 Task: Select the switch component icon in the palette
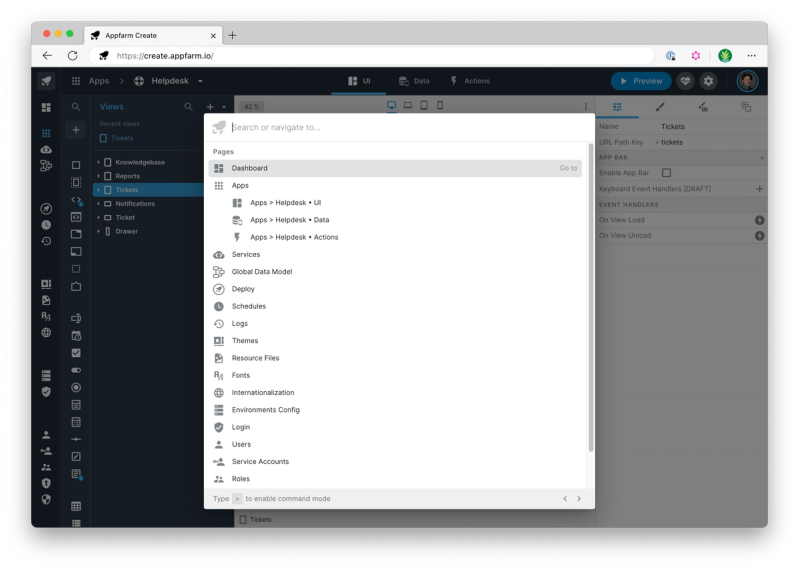(76, 370)
